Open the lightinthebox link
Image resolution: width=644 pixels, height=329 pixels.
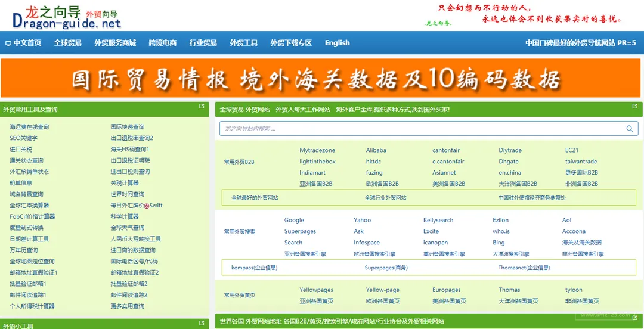317,162
